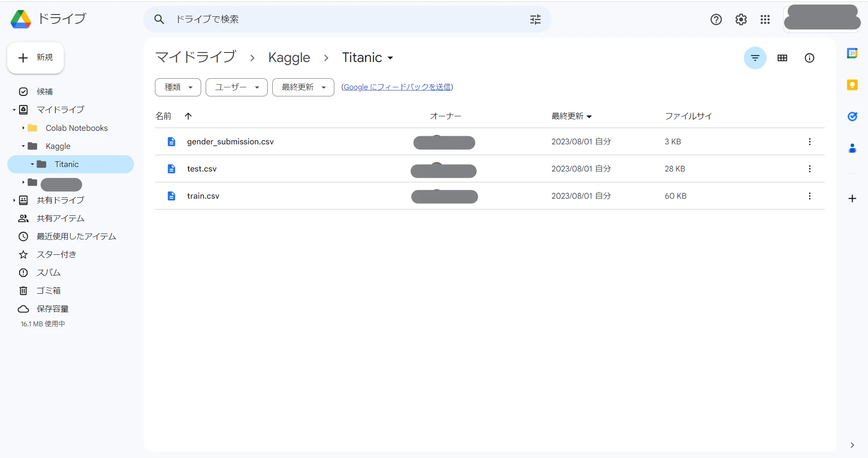Go to Kaggle in the breadcrumb
The height and width of the screenshot is (458, 868).
(289, 57)
